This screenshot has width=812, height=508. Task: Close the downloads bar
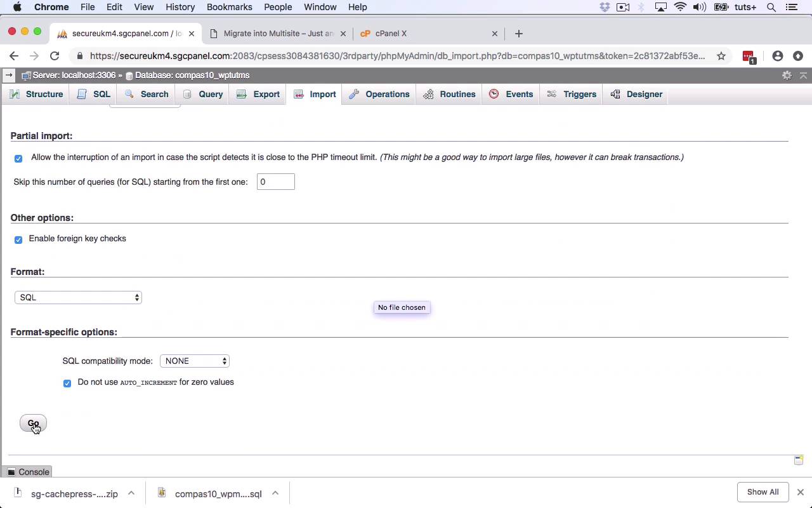pyautogui.click(x=801, y=492)
